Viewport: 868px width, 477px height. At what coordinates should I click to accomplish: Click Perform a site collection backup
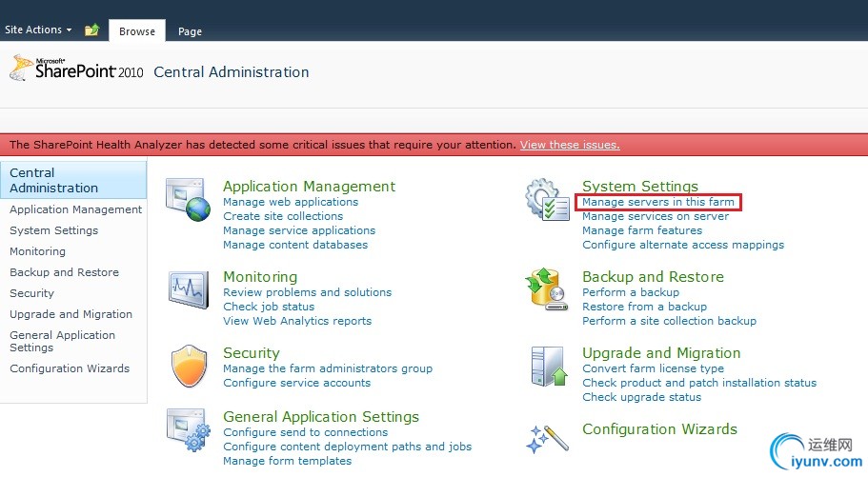tap(669, 321)
